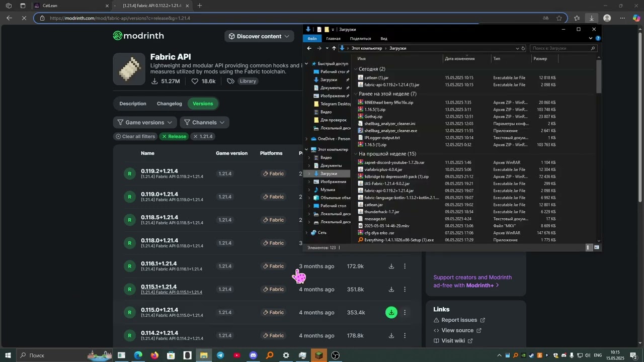Open Explorer address bar history dropdown
This screenshot has width=644, height=362.
517,48
